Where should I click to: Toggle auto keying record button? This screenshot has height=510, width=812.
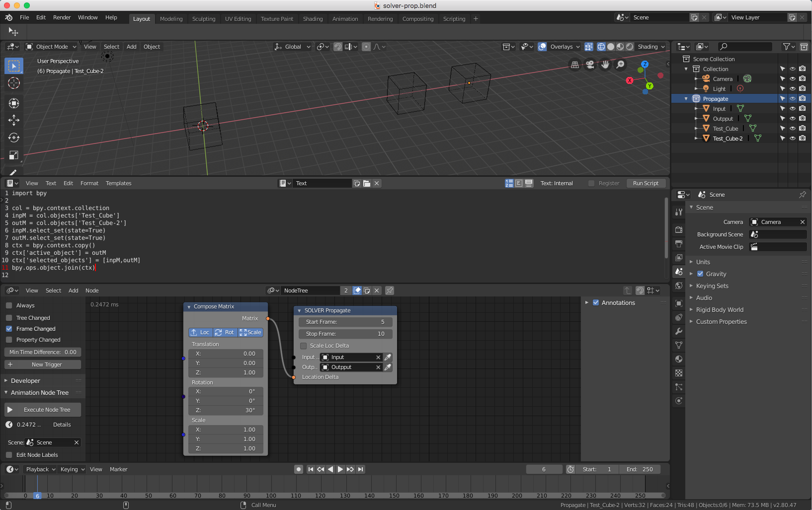[x=299, y=469]
